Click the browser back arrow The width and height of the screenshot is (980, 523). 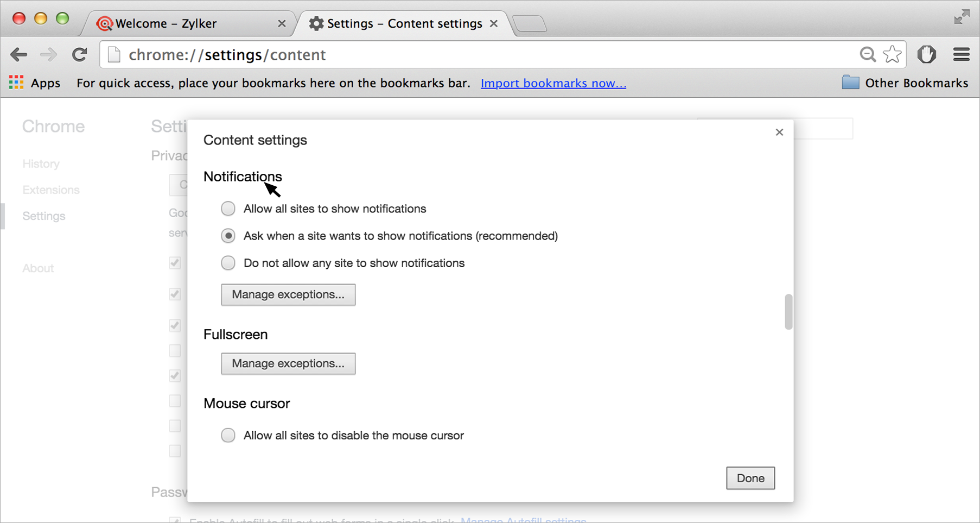click(19, 55)
